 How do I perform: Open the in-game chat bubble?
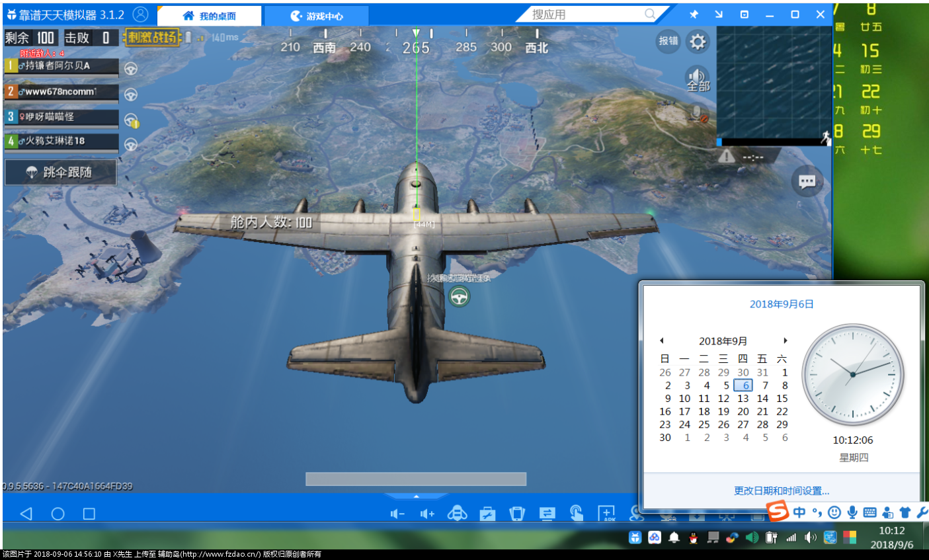click(807, 182)
